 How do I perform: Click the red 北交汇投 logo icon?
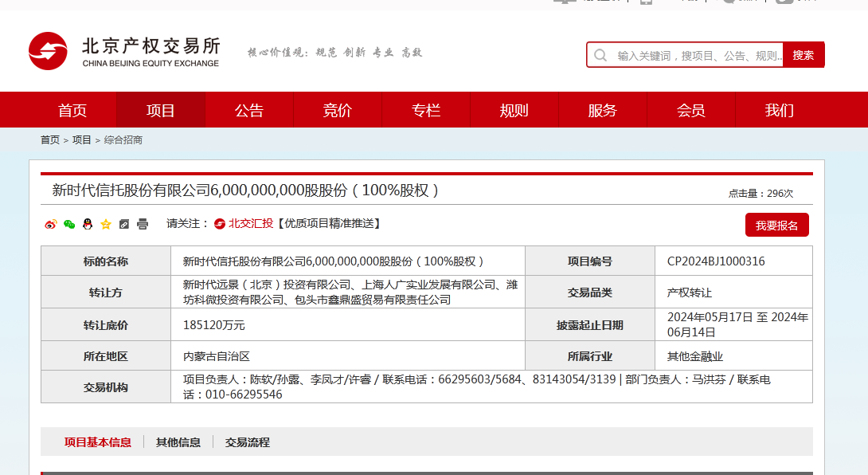220,224
